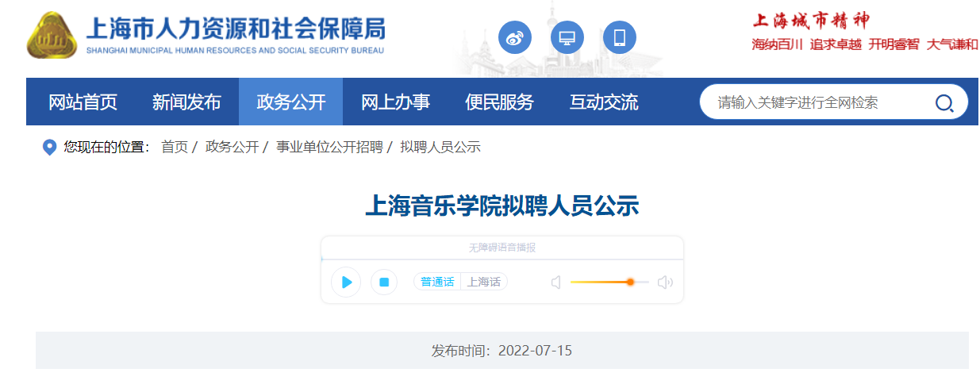
Task: Open 网站首页 menu
Action: (x=83, y=102)
